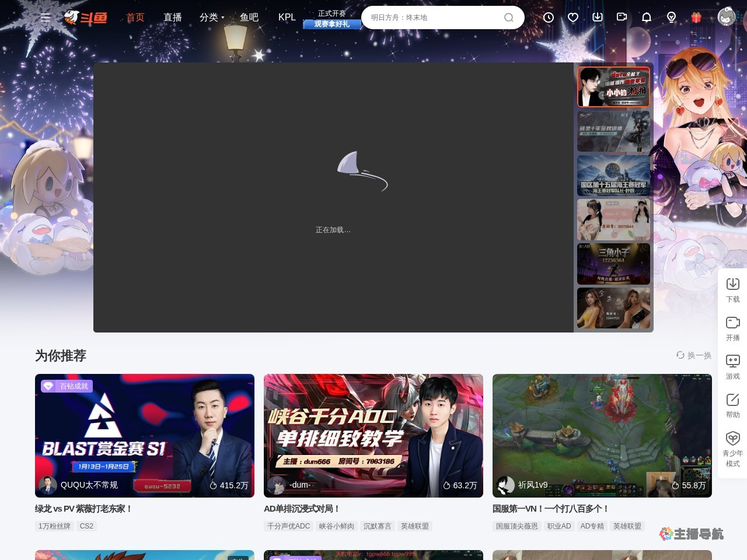
Task: Open the hamburger menu icon
Action: point(46,17)
